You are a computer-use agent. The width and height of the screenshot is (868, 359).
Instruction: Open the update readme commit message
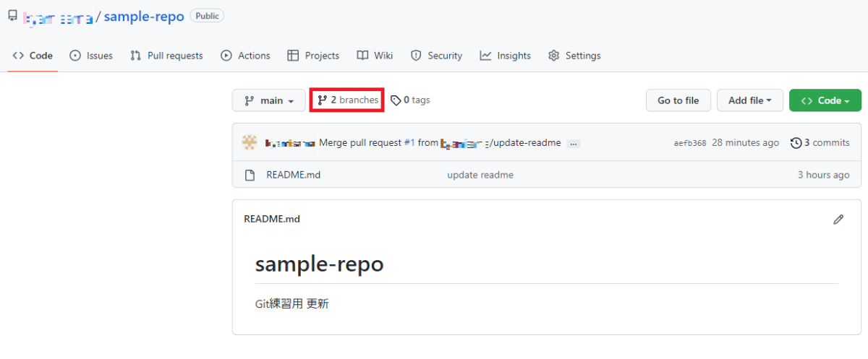pyautogui.click(x=480, y=175)
